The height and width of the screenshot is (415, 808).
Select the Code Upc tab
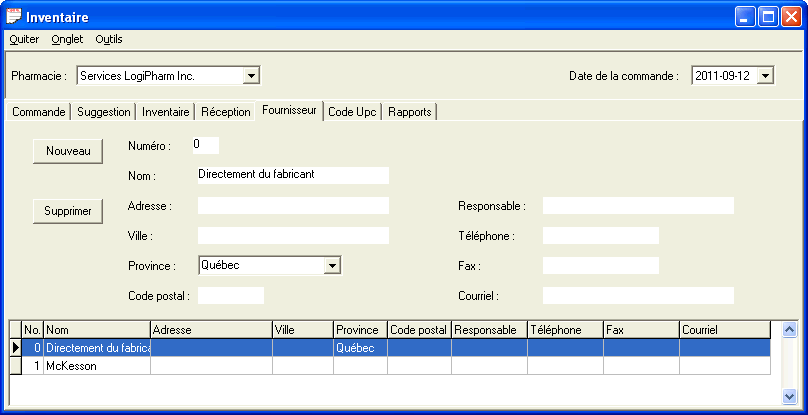[x=352, y=112]
